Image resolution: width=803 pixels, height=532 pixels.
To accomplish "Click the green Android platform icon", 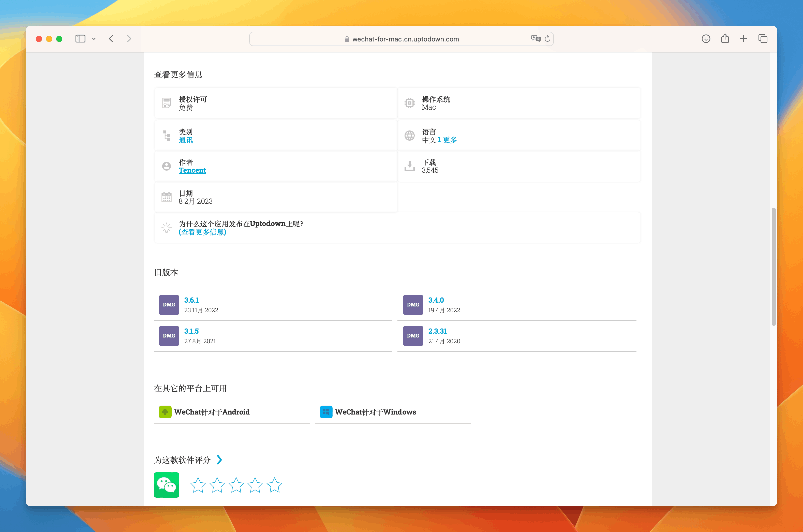I will click(x=165, y=412).
